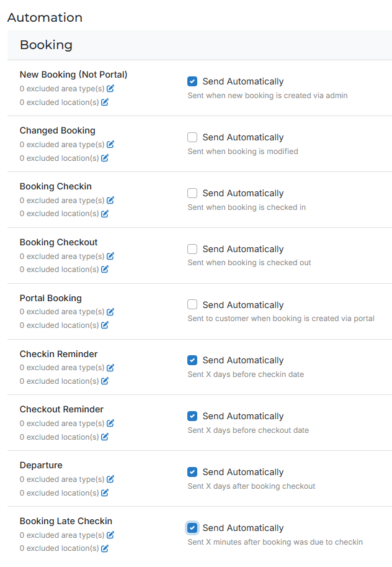Edit excluded locations for Departure

pyautogui.click(x=105, y=493)
